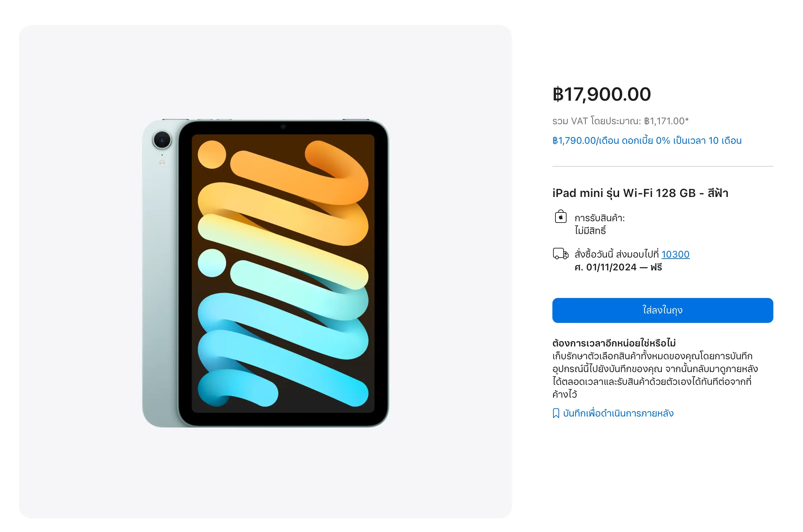Click the bookmark icon for saving later
The height and width of the screenshot is (532, 803).
555,413
